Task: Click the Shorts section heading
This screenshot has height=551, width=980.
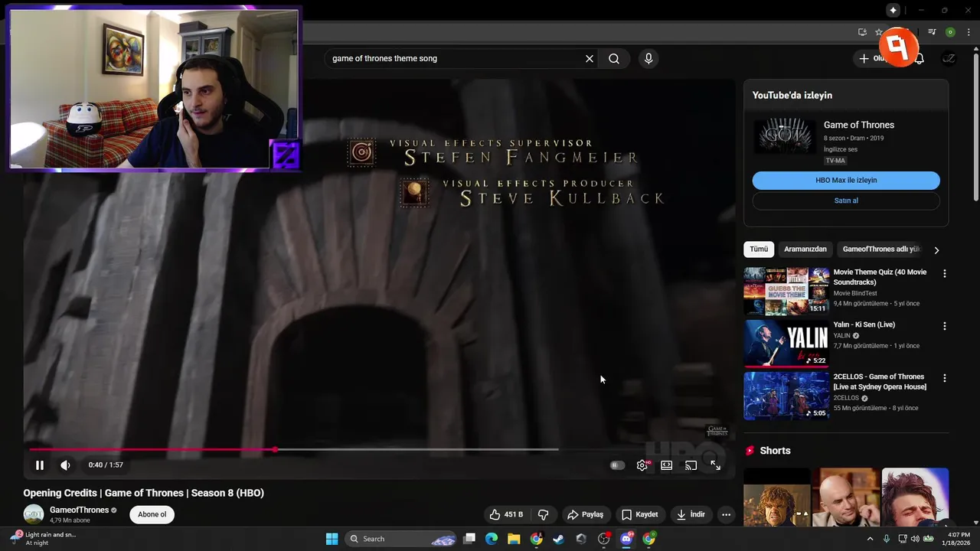Action: 775,451
